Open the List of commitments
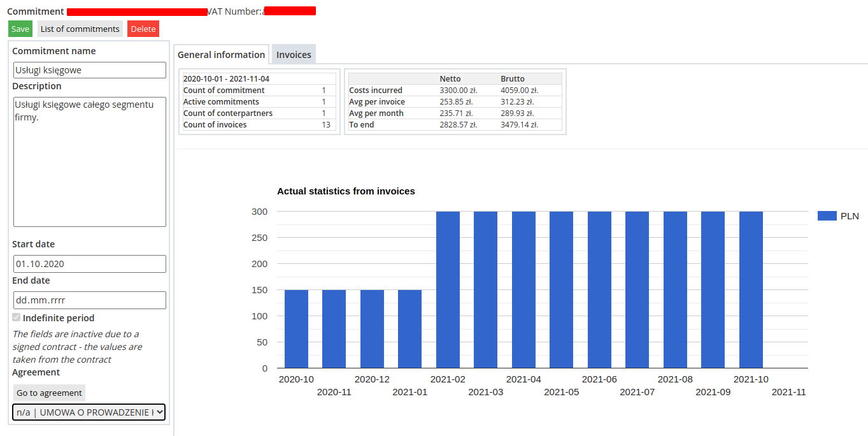The image size is (868, 436). 80,29
